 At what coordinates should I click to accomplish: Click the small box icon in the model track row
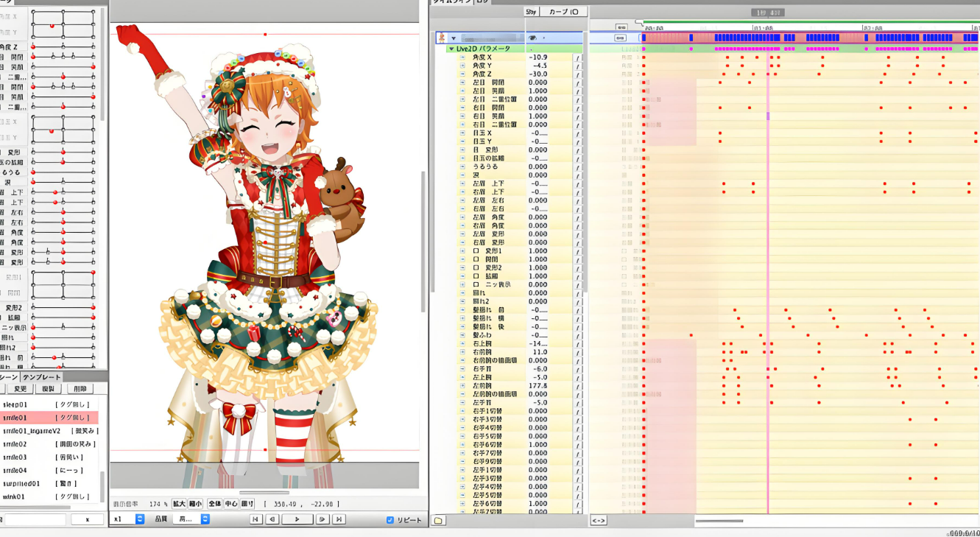coord(620,38)
